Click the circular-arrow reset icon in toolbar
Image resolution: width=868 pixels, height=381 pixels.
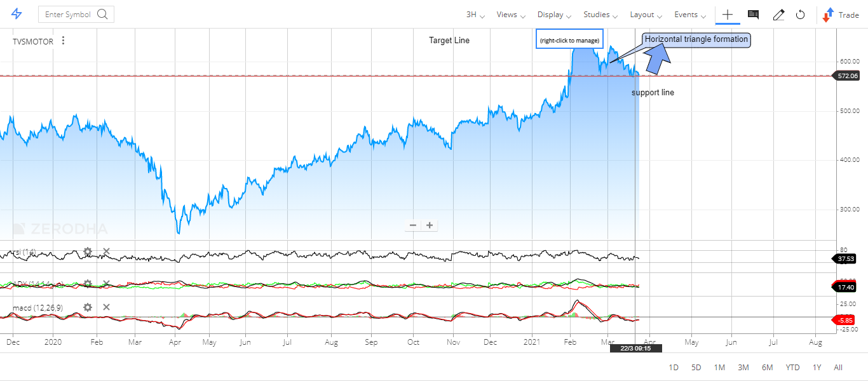pyautogui.click(x=801, y=15)
